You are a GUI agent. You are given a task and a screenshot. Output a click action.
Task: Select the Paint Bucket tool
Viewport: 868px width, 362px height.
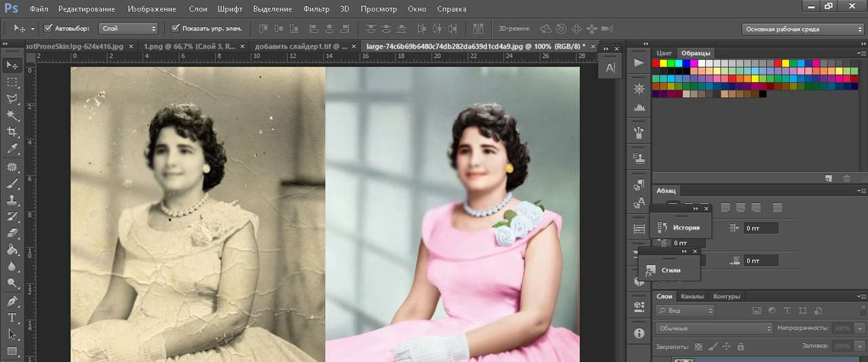coord(12,251)
